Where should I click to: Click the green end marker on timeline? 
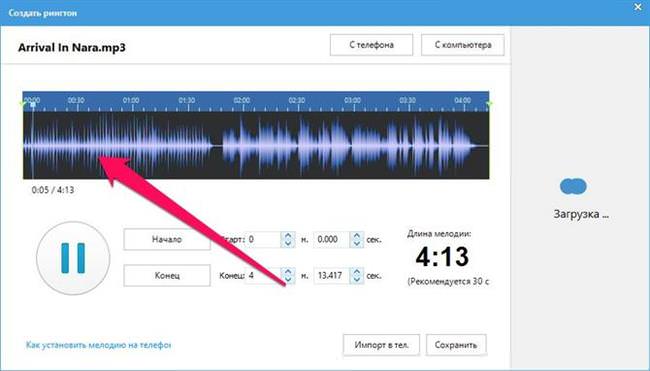tap(489, 103)
